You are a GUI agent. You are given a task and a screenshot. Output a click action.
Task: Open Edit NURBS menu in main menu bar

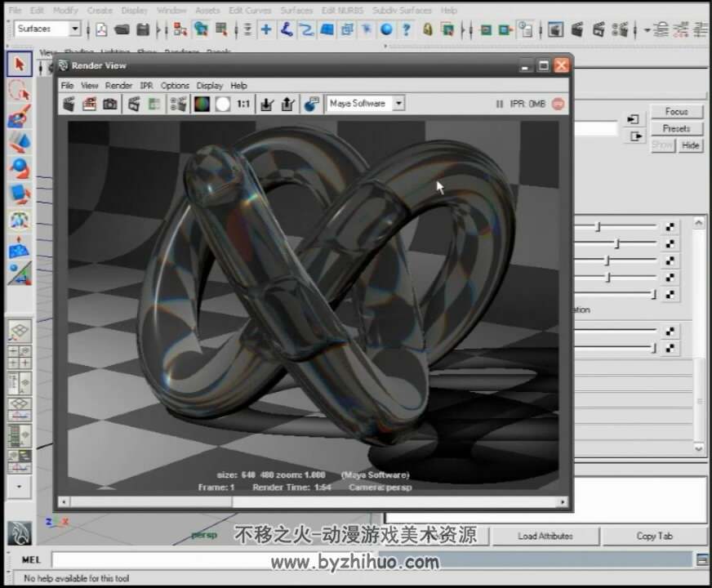[x=342, y=10]
